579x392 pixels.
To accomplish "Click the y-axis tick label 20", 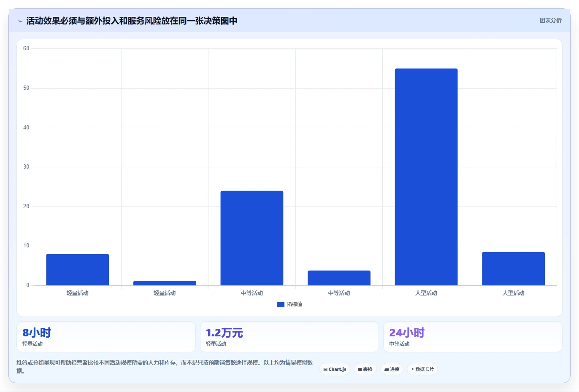I will point(26,207).
